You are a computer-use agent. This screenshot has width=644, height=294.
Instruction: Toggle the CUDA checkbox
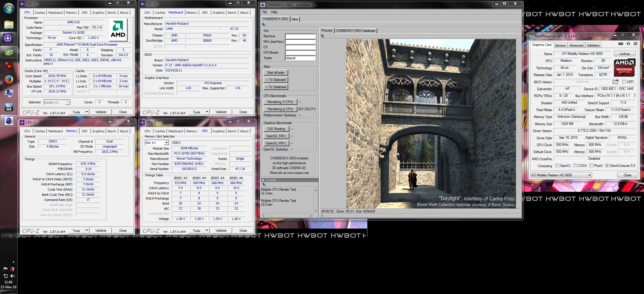(575, 166)
